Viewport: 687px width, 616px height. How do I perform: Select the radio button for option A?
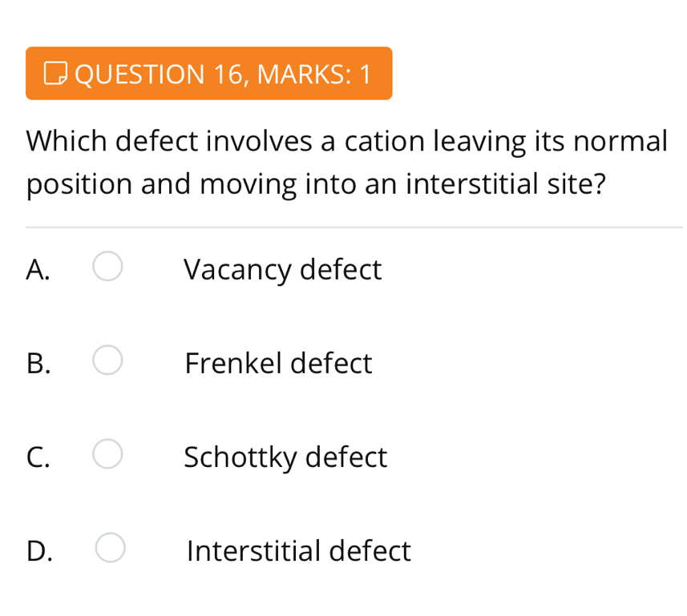[107, 268]
